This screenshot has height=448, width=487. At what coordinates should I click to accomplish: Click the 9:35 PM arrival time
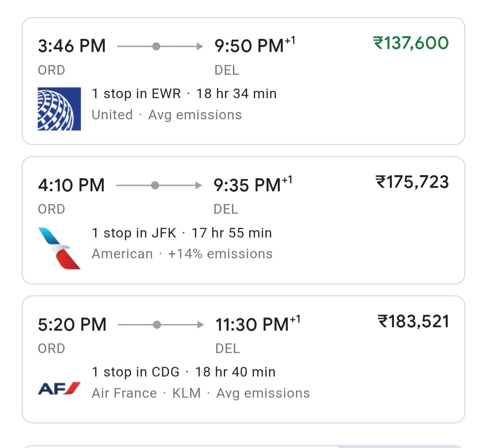[x=247, y=186]
